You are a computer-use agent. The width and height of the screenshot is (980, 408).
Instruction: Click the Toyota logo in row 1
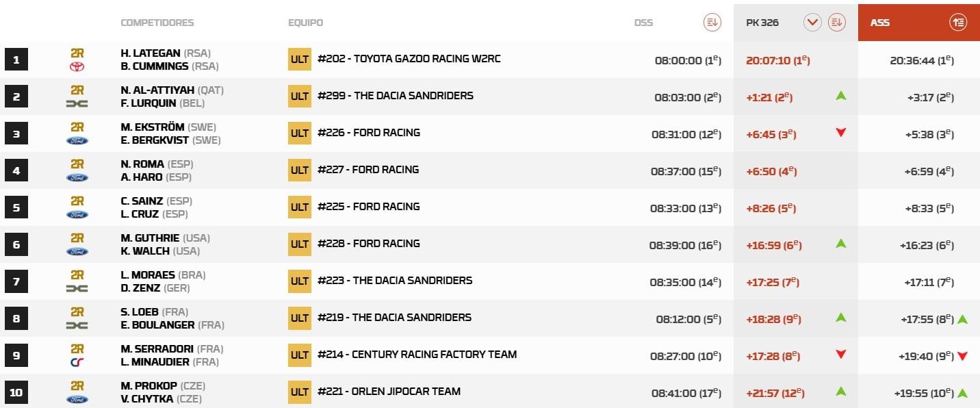[x=77, y=66]
